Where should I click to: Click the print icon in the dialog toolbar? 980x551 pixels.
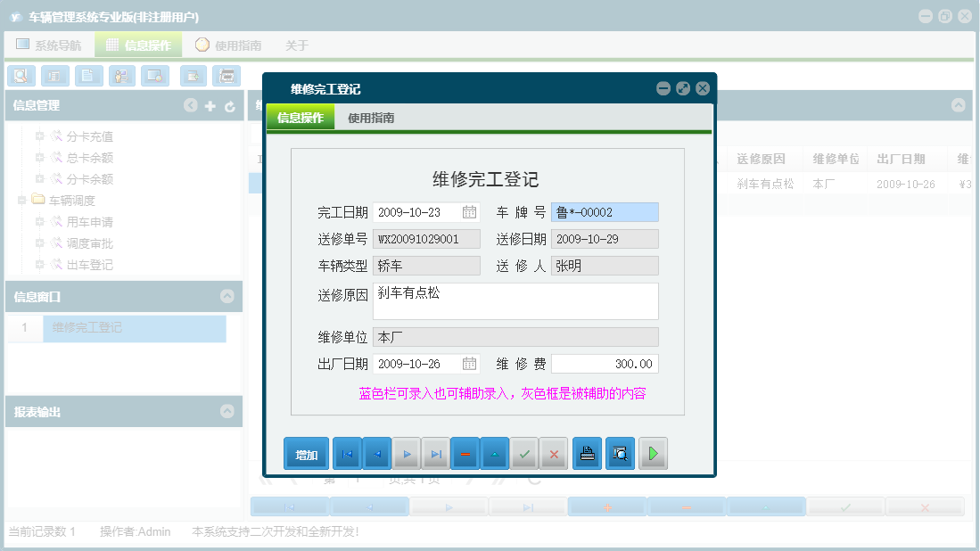coord(587,453)
